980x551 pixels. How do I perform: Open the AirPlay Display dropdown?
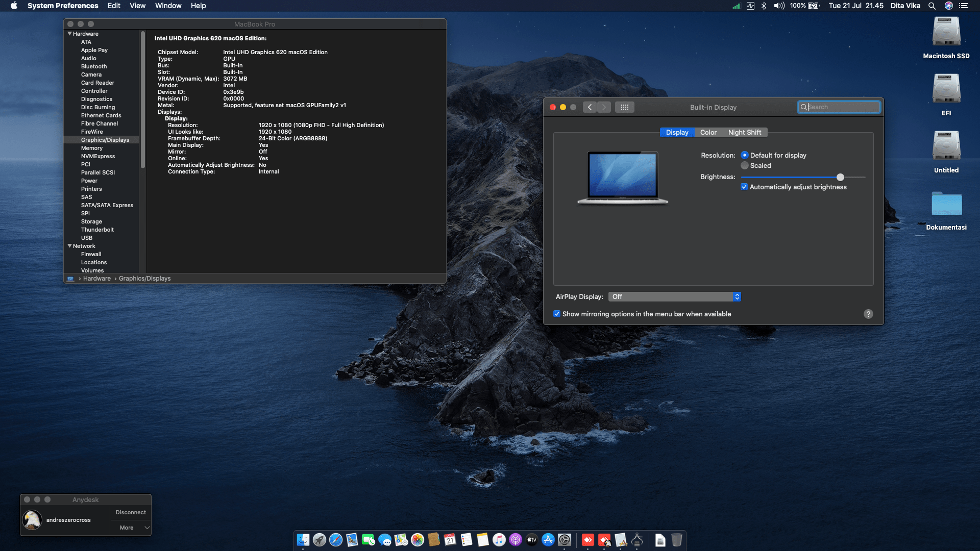(x=674, y=296)
